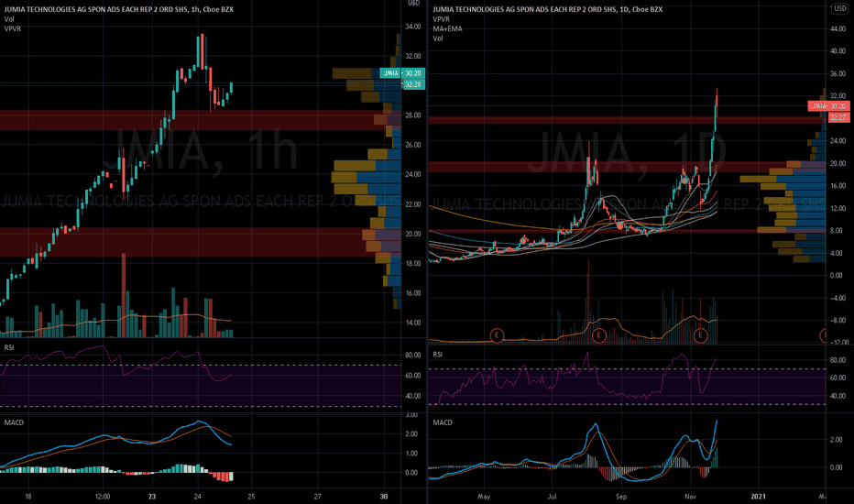Screen dimensions: 854x504
Task: Click the Jul label on 1D time axis
Action: pyautogui.click(x=553, y=497)
